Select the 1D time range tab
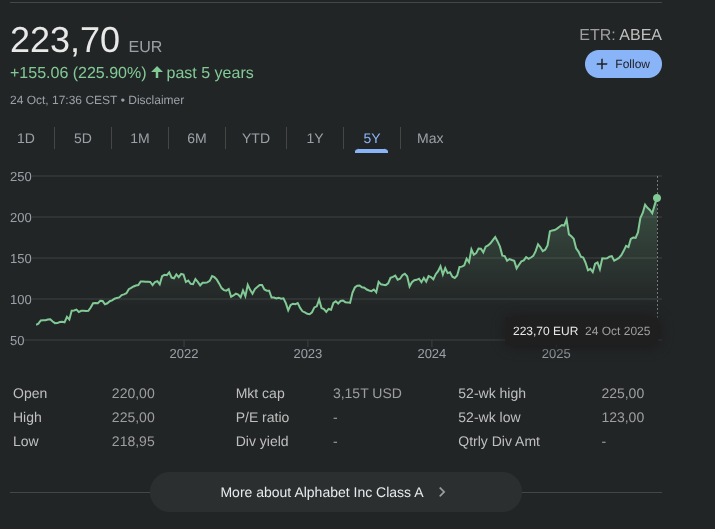 pyautogui.click(x=26, y=138)
